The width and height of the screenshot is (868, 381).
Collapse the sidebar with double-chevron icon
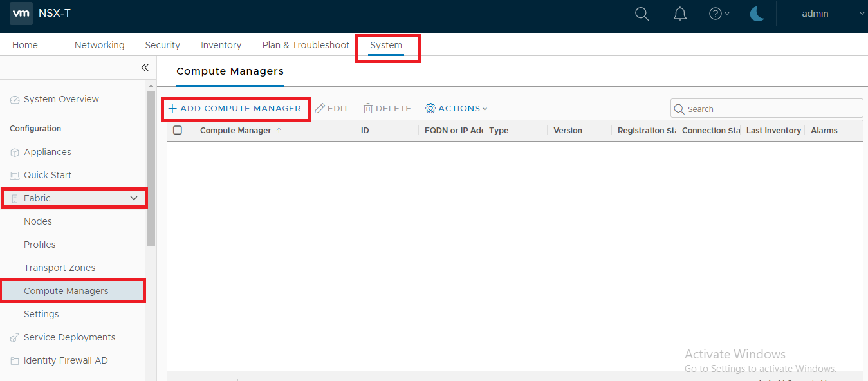point(145,68)
